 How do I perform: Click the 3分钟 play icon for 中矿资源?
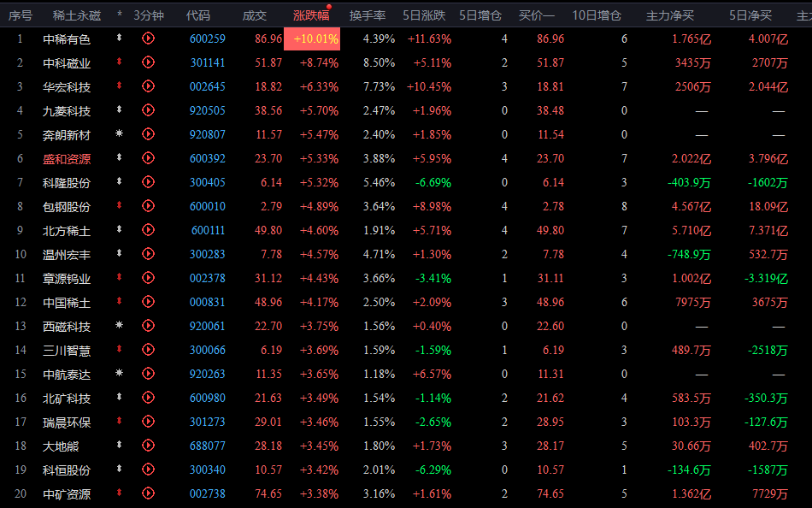(148, 493)
